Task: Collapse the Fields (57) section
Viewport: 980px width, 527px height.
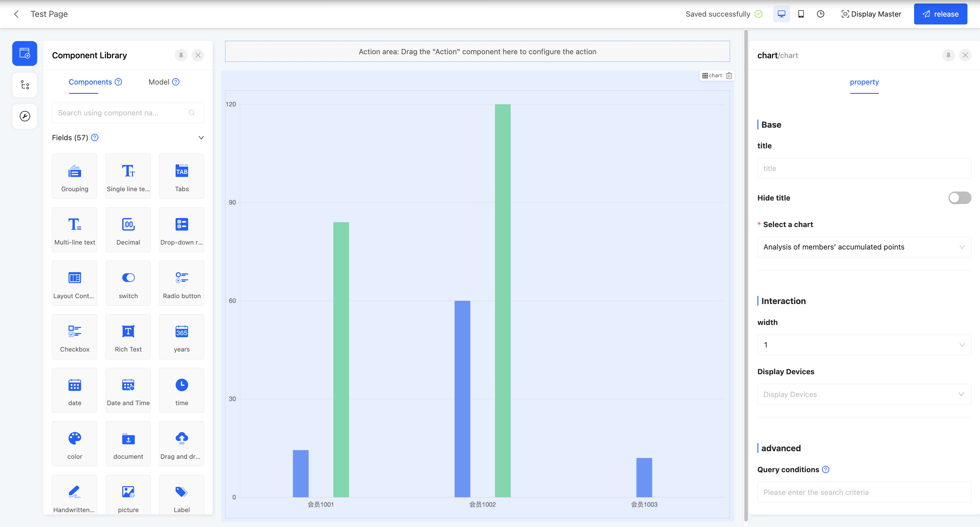Action: pyautogui.click(x=201, y=138)
